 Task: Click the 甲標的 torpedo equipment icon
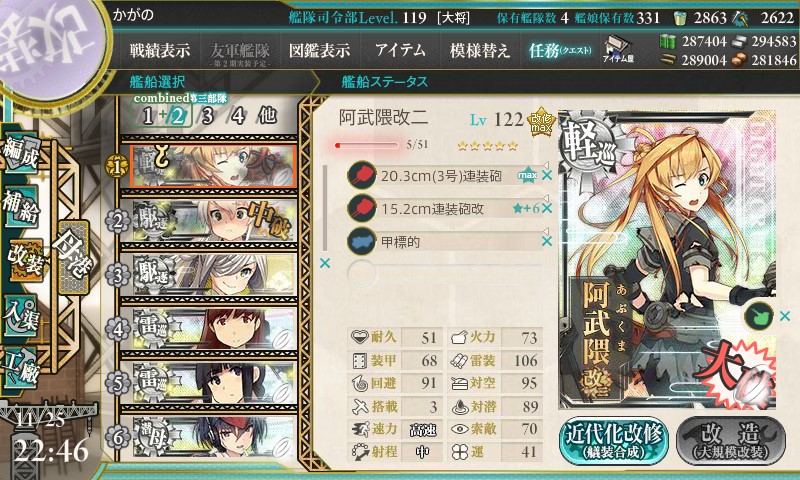pyautogui.click(x=361, y=241)
